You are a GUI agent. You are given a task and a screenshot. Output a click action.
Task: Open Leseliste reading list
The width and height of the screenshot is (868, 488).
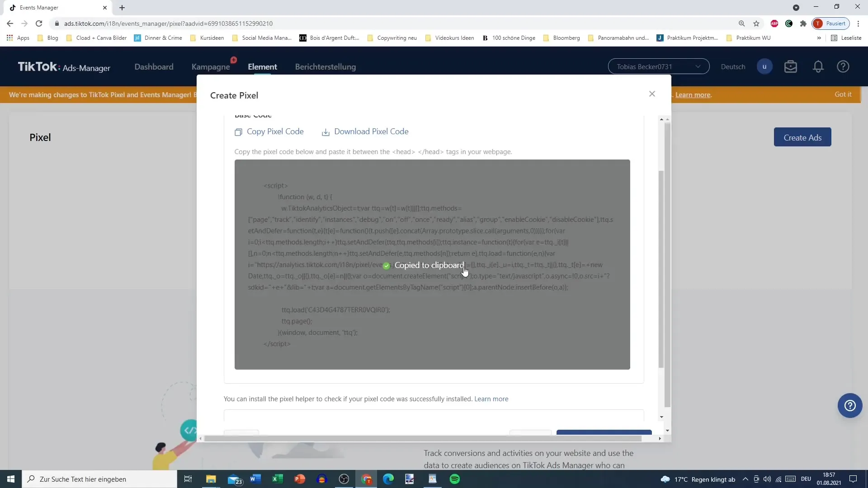[846, 38]
